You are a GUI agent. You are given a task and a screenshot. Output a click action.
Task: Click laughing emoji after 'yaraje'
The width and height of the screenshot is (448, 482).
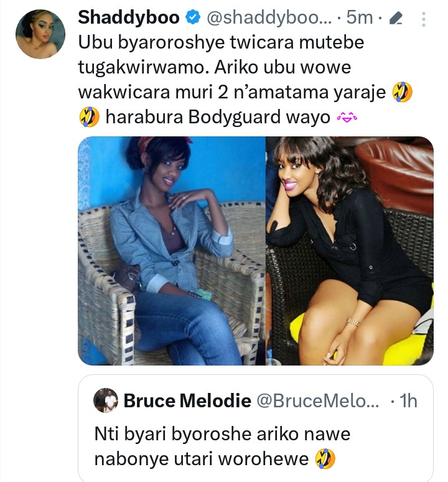pos(403,92)
